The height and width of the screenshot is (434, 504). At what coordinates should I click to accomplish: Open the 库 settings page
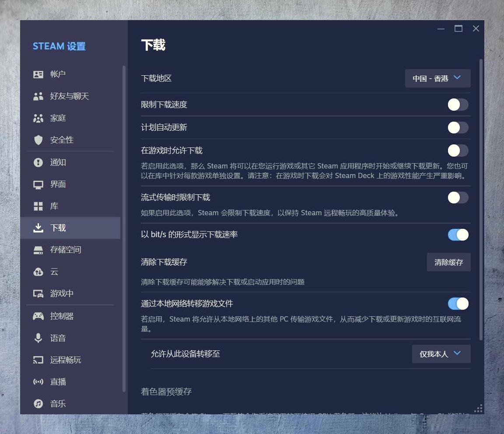70,206
